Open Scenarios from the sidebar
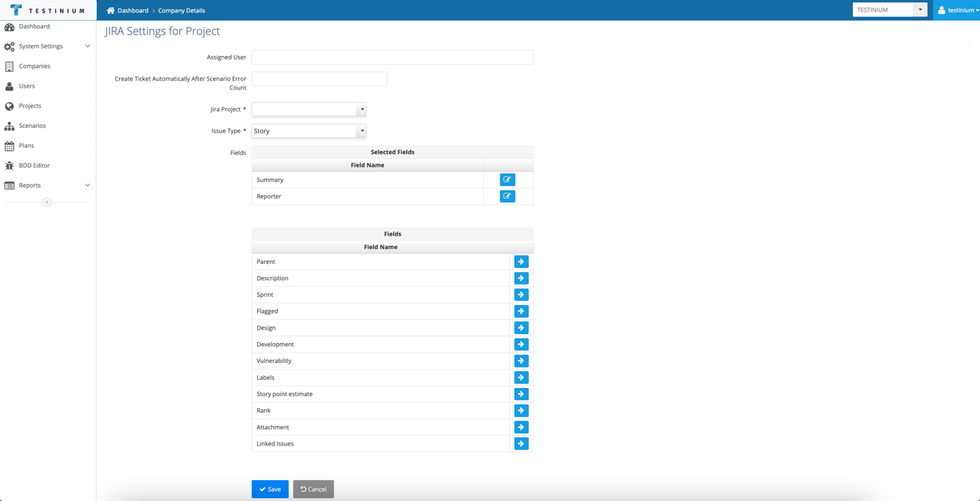 coord(32,126)
